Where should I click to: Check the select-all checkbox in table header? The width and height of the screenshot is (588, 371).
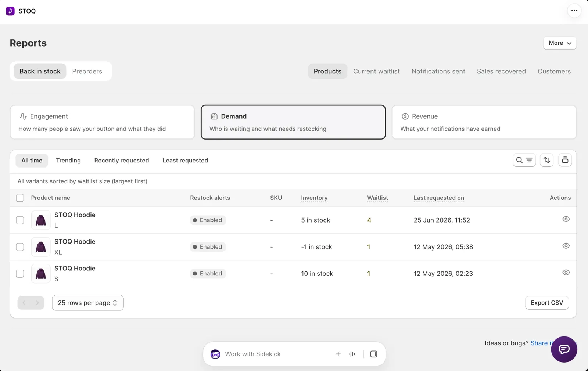tap(20, 198)
